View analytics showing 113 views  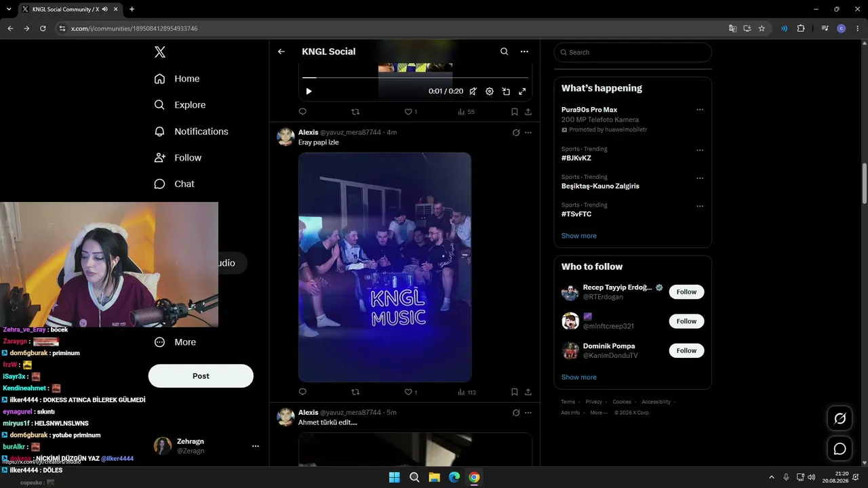click(x=467, y=392)
